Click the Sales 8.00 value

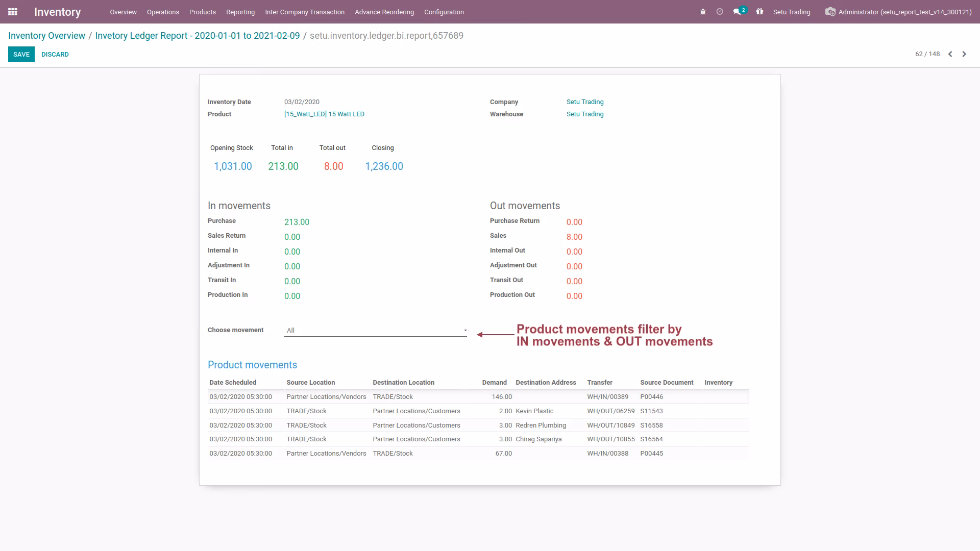coord(574,237)
